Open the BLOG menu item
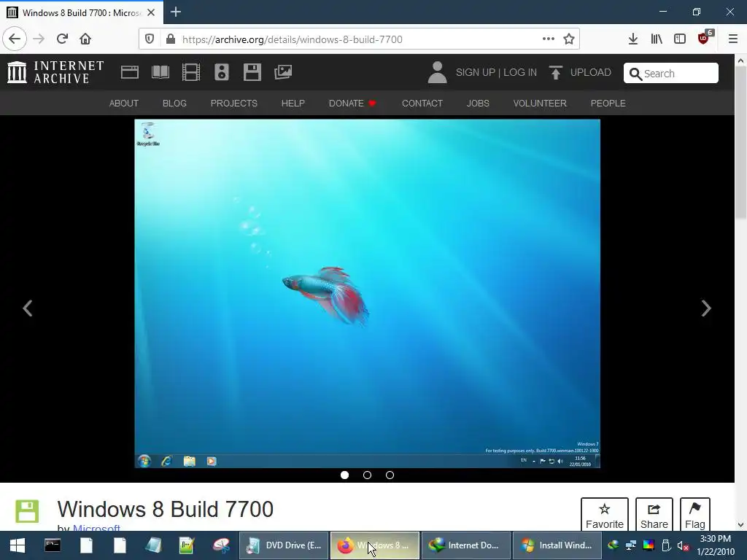747x560 pixels. click(x=174, y=104)
